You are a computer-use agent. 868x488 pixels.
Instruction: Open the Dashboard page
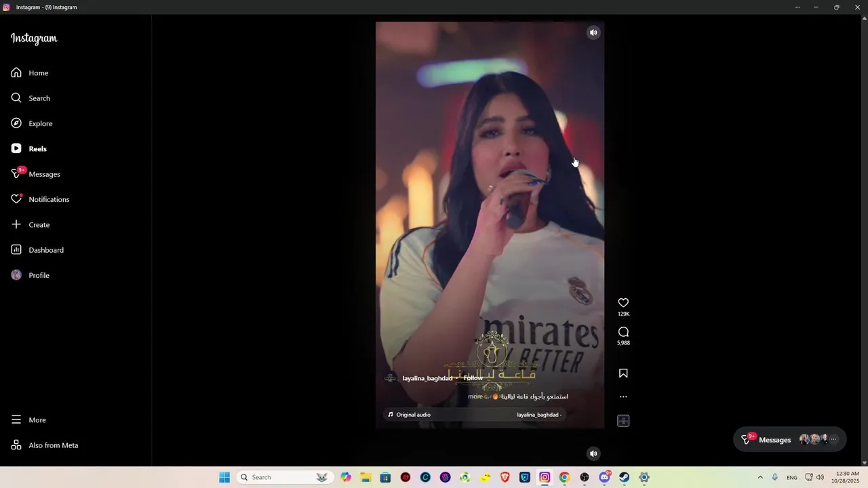point(37,250)
